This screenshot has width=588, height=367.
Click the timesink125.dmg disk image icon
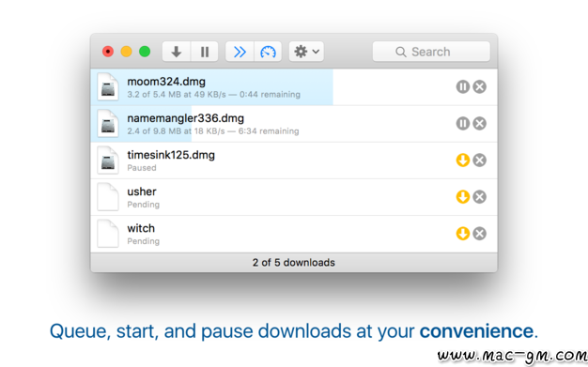[x=108, y=161]
